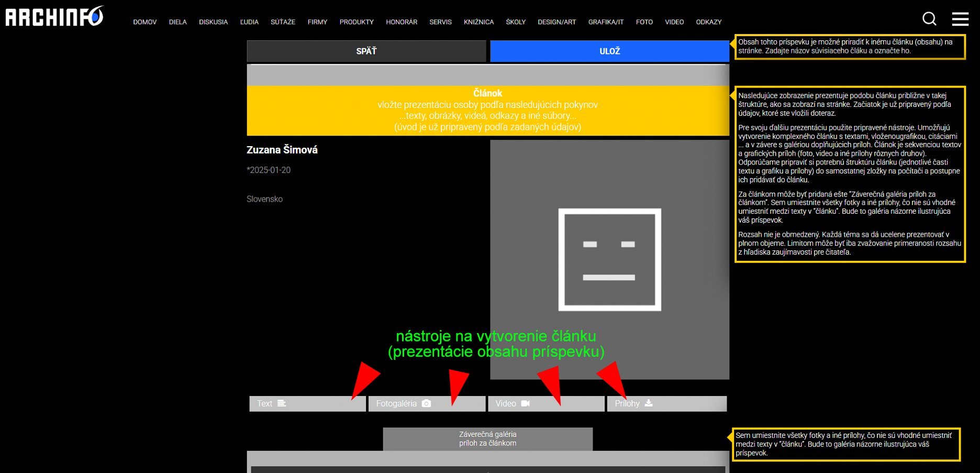
Task: Go to the DIELA section
Action: pos(177,22)
